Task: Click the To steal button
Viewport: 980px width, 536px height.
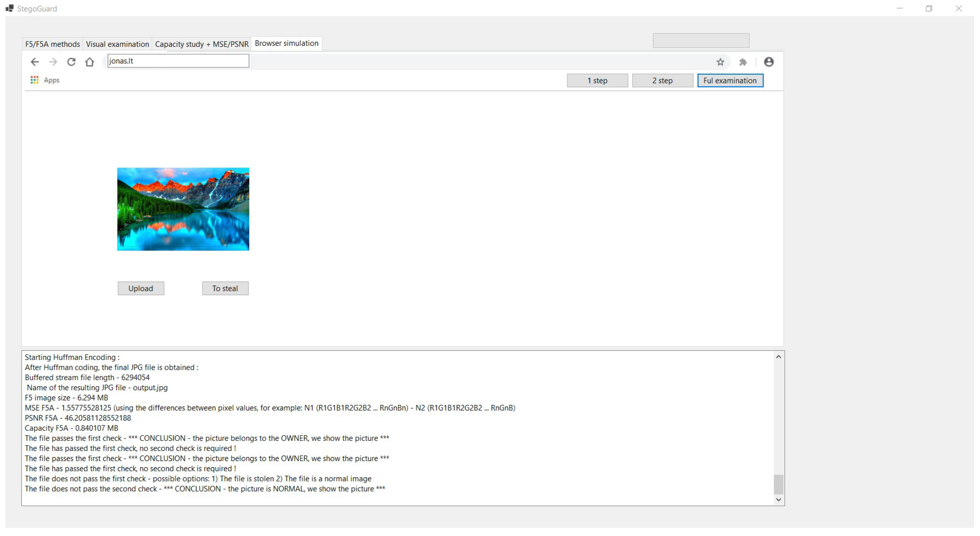Action: click(225, 288)
